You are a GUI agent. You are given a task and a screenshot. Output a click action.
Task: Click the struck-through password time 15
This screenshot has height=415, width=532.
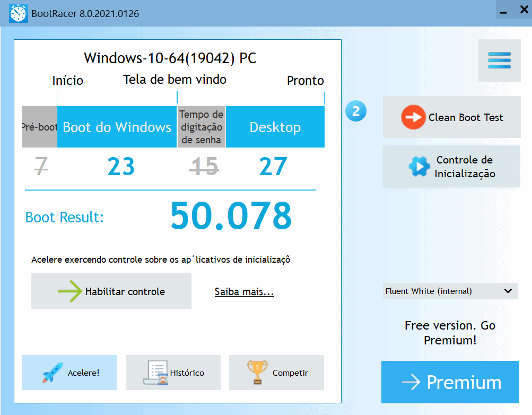pyautogui.click(x=204, y=166)
